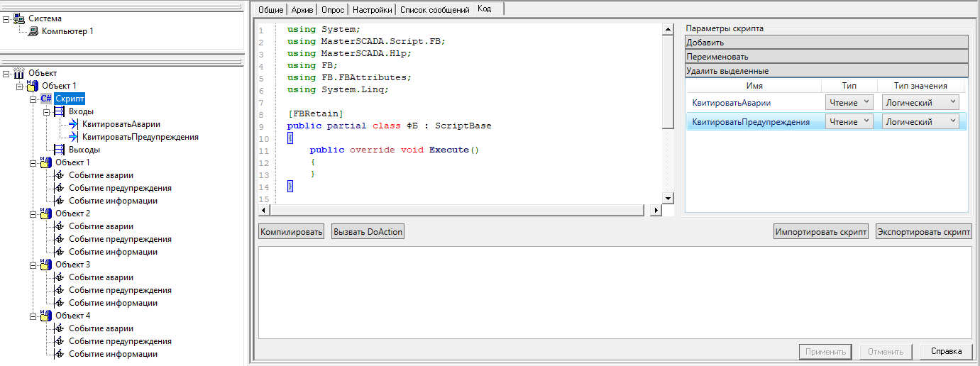The image size is (980, 366).
Task: Collapse the Объект 3 node
Action: coord(33,265)
